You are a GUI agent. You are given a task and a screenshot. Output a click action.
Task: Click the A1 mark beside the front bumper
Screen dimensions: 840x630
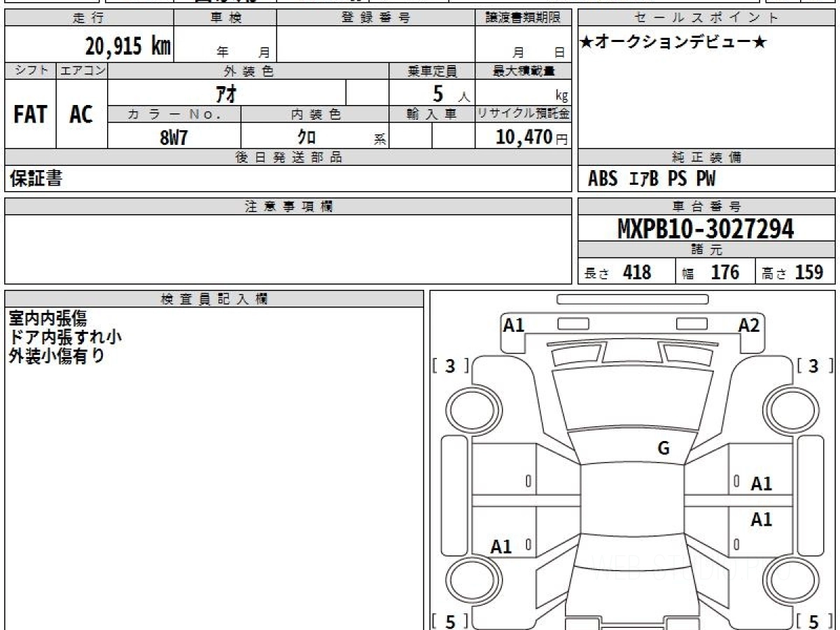(514, 325)
